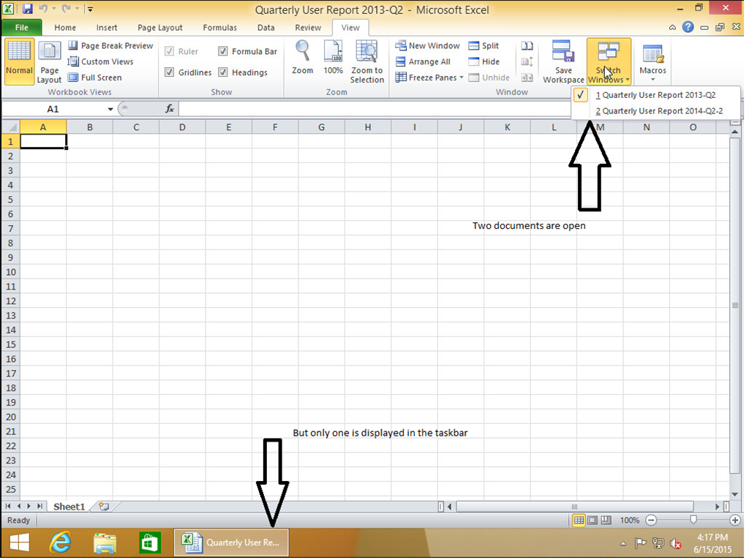The width and height of the screenshot is (749, 560).
Task: Switch to Page Layout view
Action: click(49, 62)
